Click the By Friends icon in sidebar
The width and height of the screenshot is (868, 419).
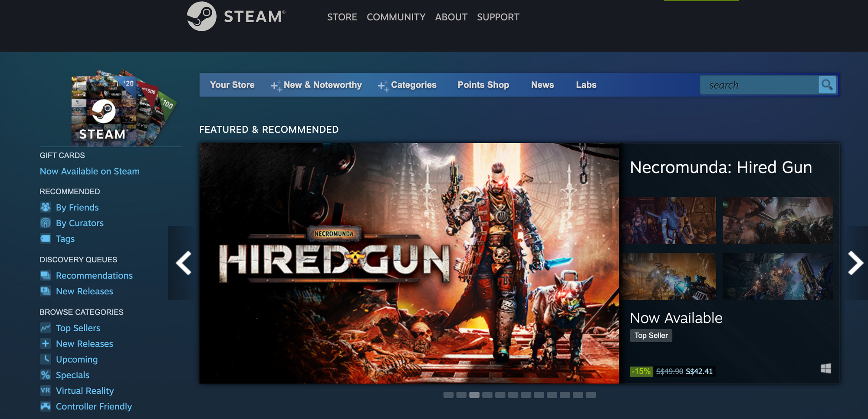point(46,207)
